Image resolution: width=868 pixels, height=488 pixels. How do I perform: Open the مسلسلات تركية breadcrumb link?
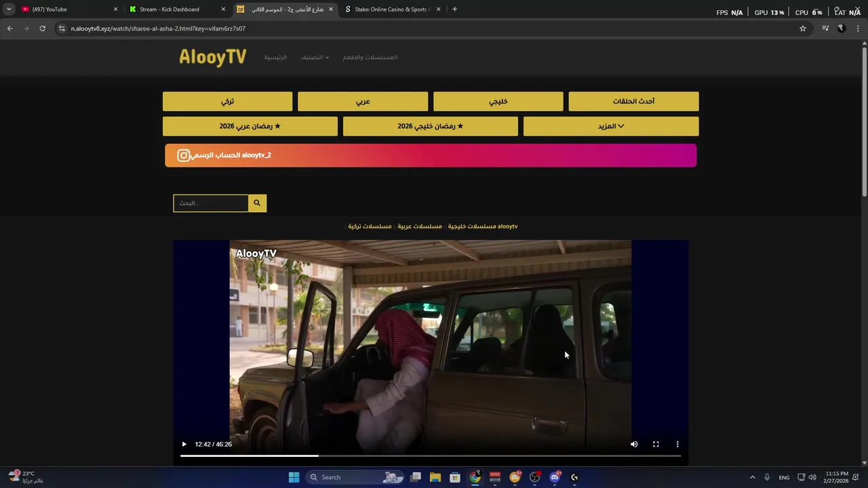370,226
